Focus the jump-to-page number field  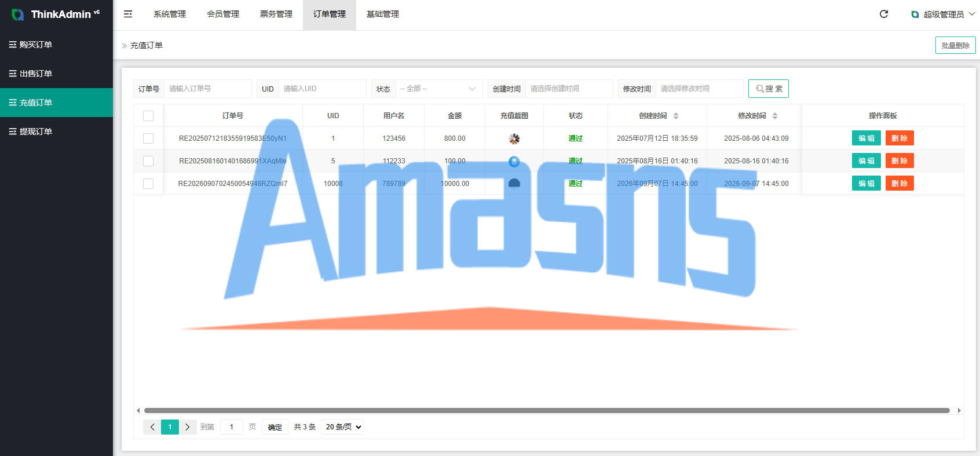[x=232, y=427]
